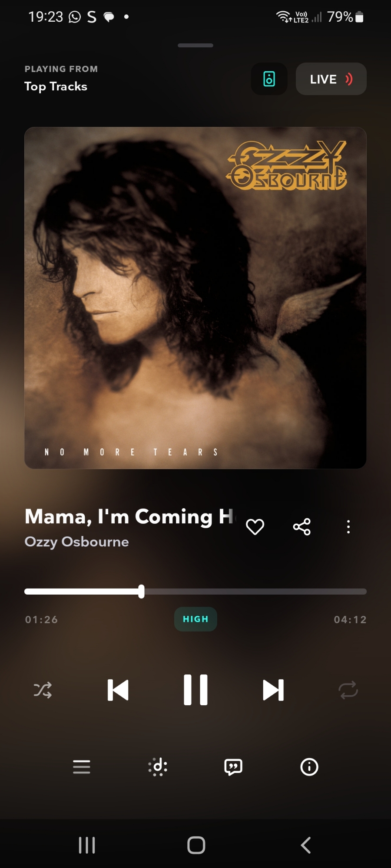
Task: Collapse the player using the top handle
Action: coord(195,45)
